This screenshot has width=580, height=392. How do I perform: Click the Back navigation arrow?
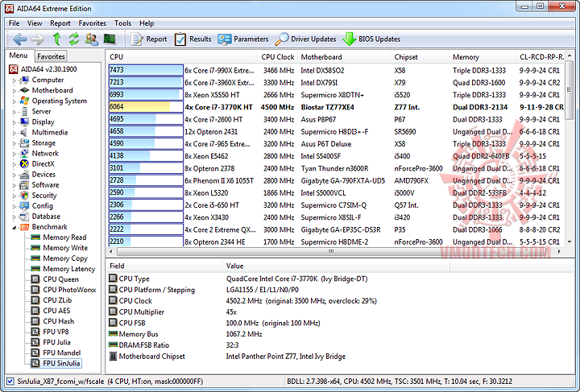coord(19,39)
